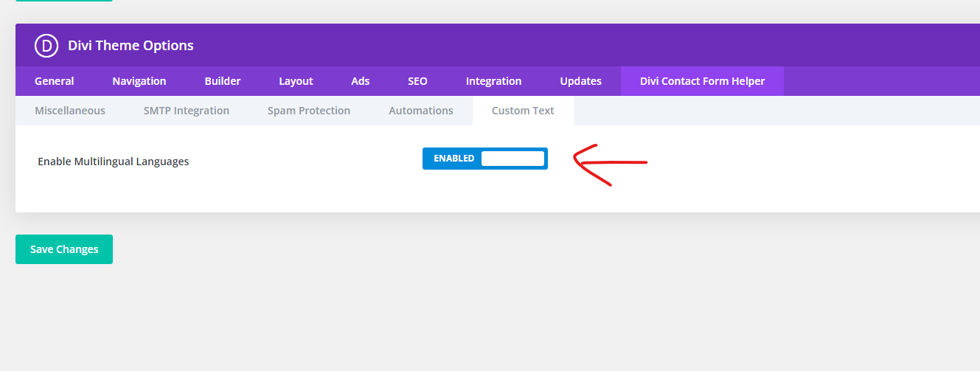Open the General tab
980x371 pixels.
(55, 81)
